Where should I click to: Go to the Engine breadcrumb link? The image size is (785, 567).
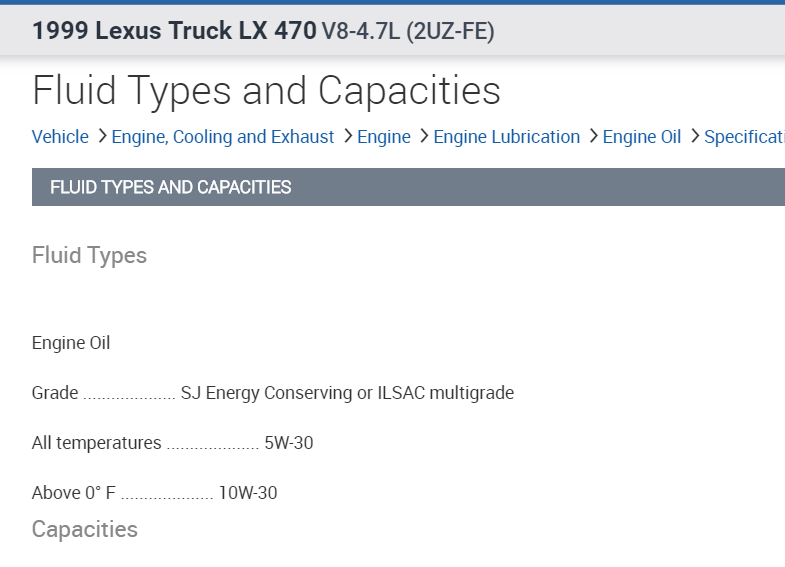pyautogui.click(x=384, y=137)
